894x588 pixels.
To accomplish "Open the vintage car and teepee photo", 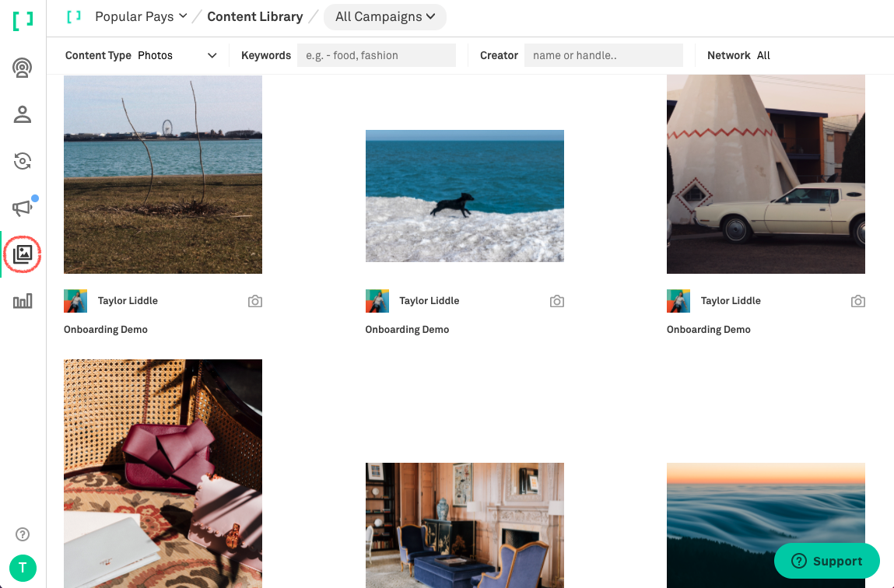I will point(766,174).
